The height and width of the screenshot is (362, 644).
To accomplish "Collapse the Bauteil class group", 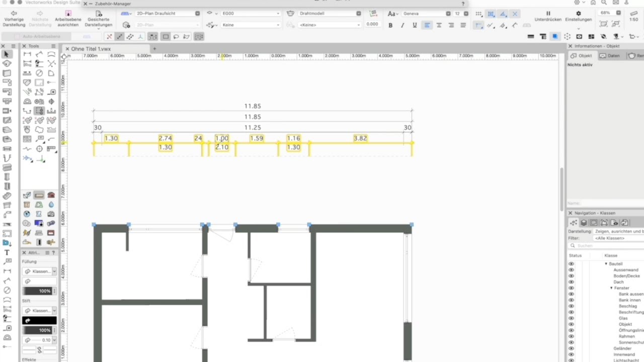I will [606, 264].
